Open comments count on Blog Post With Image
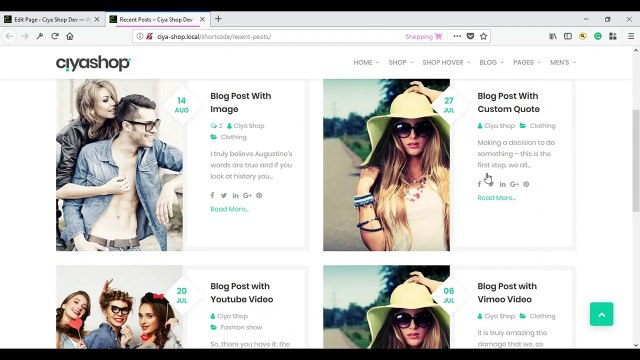This screenshot has width=640, height=360. click(216, 126)
